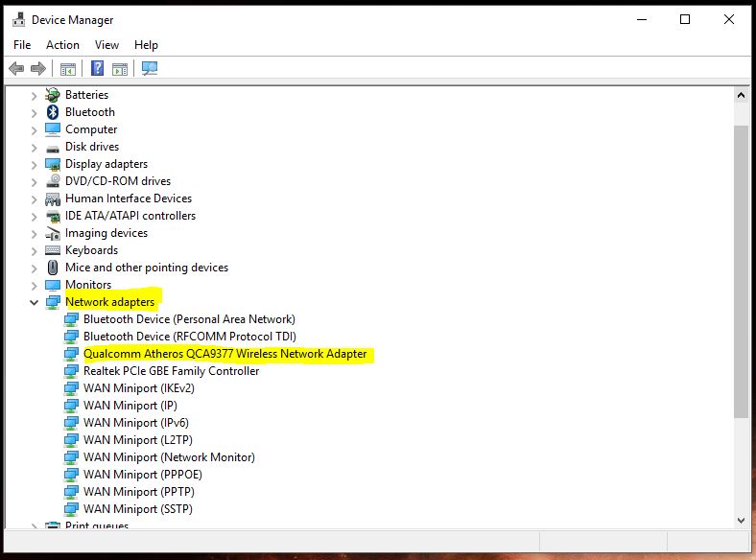Screen dimensions: 756x560
Task: Expand the Disk drives node
Action: click(x=34, y=148)
